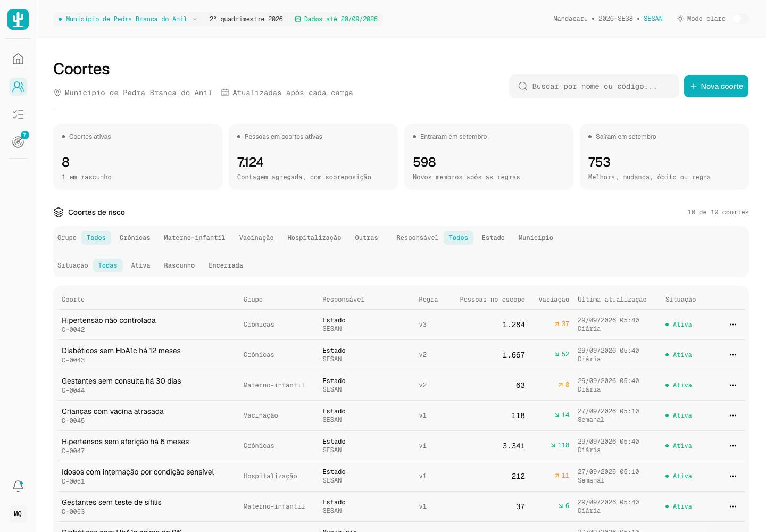Filter group by Crônicas

coord(135,238)
